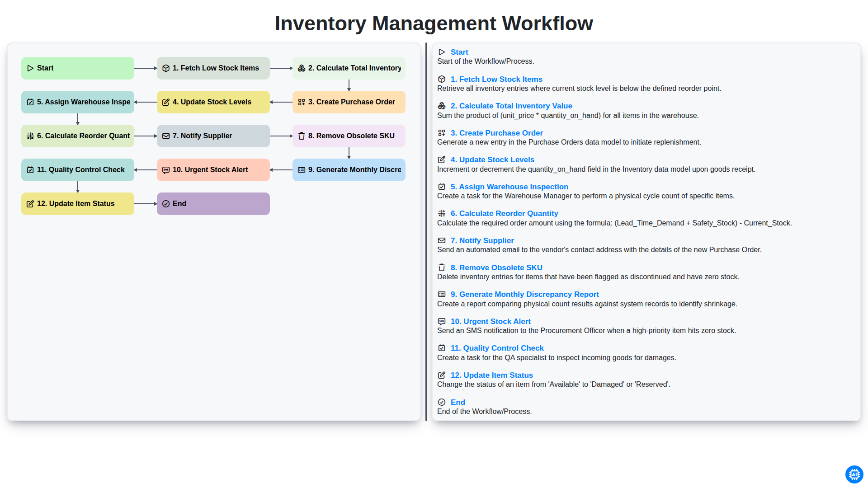Click the Inventory Management Workflow title
Screen dimensions: 868x488
(434, 23)
